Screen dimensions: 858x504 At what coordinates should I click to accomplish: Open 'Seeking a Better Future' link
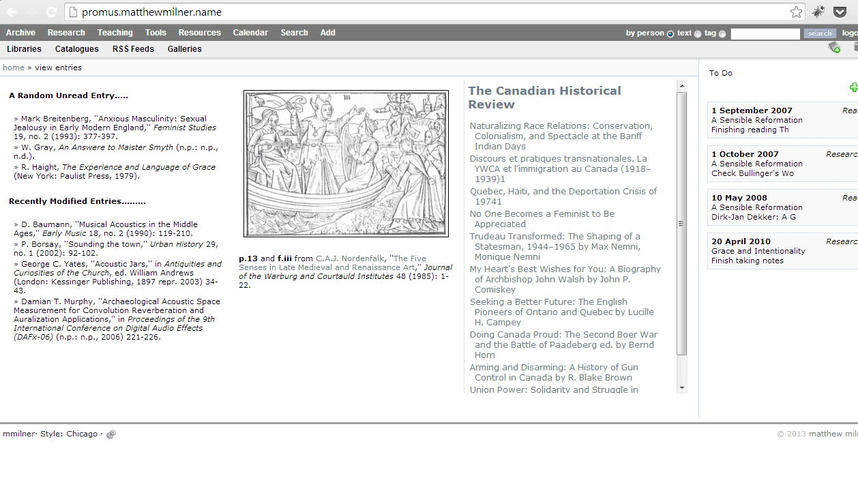pos(562,312)
